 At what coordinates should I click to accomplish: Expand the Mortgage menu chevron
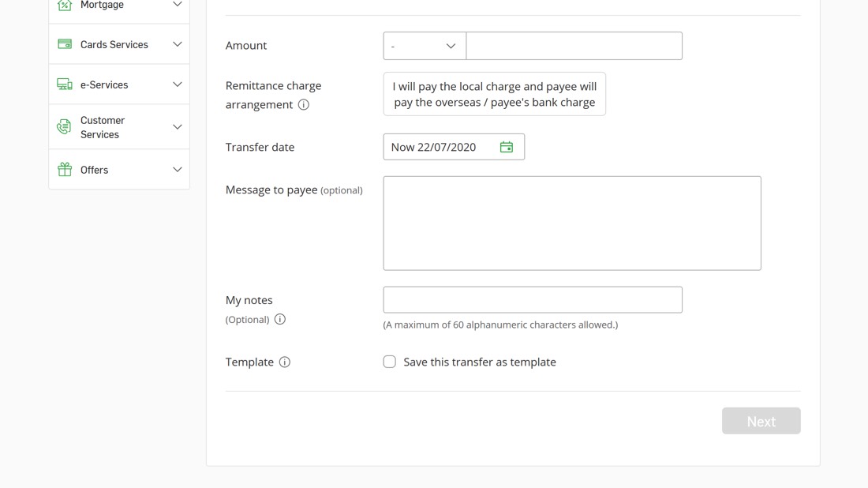pyautogui.click(x=178, y=6)
